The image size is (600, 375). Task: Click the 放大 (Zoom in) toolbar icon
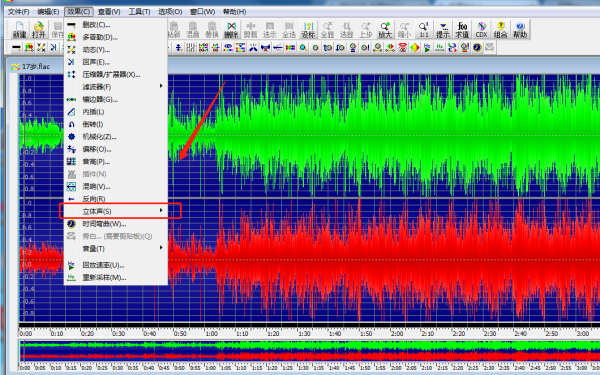385,29
